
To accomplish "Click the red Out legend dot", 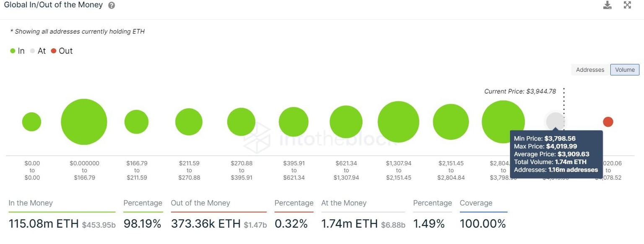I will pos(54,51).
